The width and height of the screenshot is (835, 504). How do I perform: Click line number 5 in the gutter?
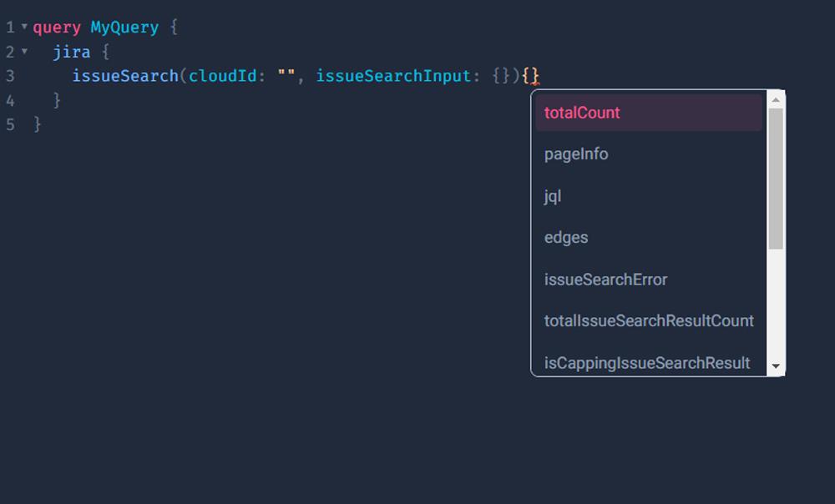coord(10,124)
